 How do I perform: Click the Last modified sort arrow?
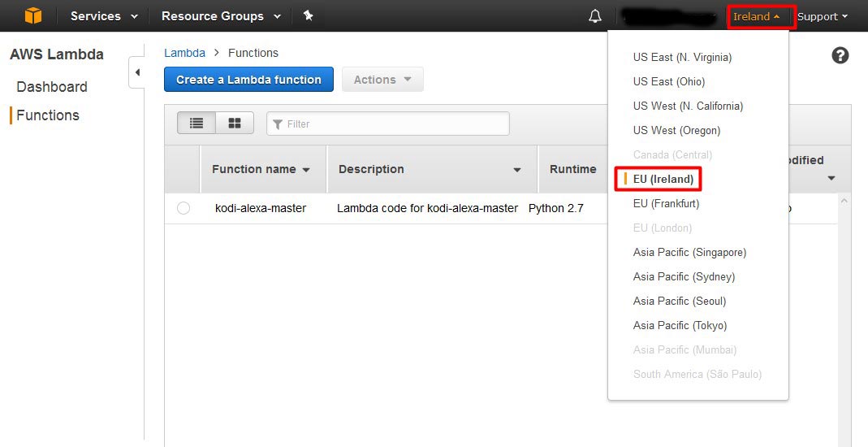831,178
